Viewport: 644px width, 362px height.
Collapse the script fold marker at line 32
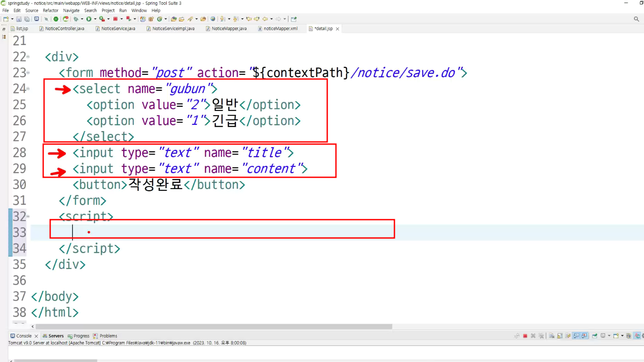point(28,216)
